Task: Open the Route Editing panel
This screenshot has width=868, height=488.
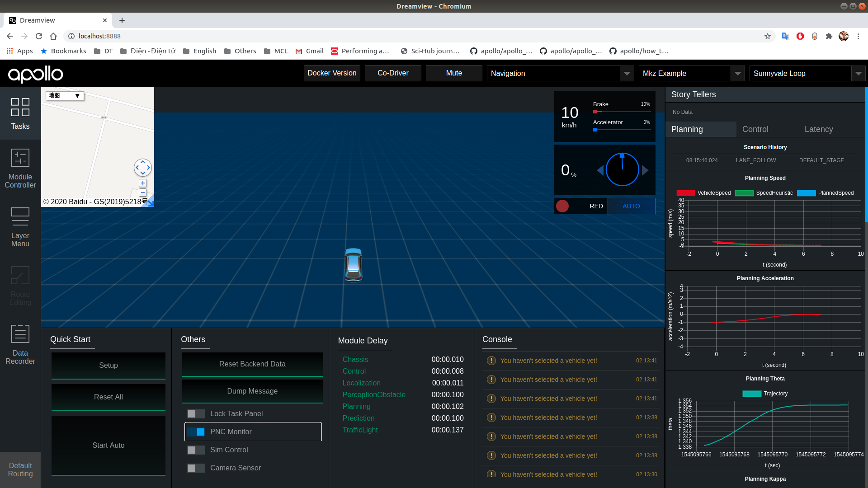Action: [x=20, y=286]
